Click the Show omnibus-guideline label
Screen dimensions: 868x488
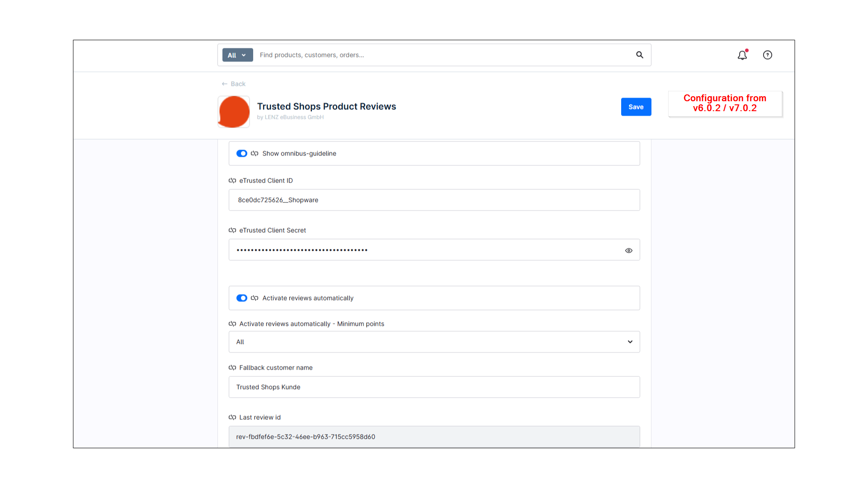click(299, 154)
